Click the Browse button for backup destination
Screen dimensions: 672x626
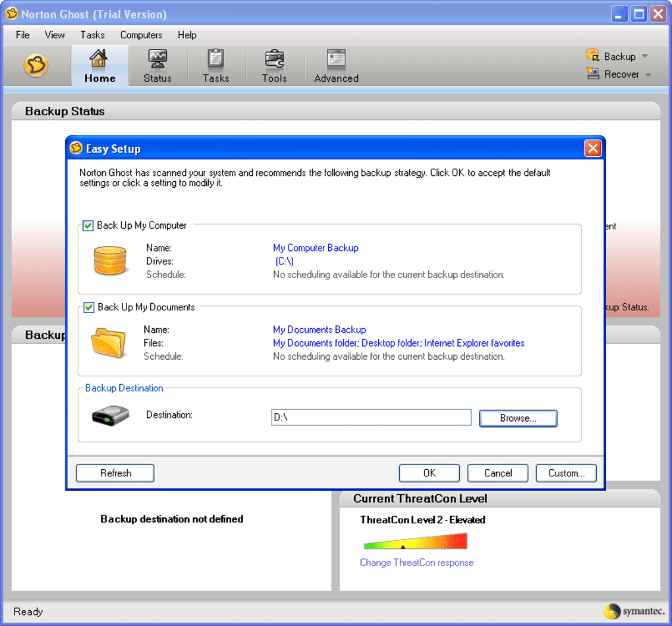point(518,418)
